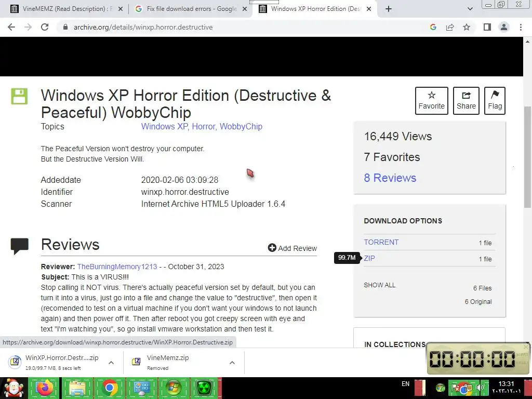Go back using the browser back arrow
Screen dimensions: 532x399
tap(11, 27)
